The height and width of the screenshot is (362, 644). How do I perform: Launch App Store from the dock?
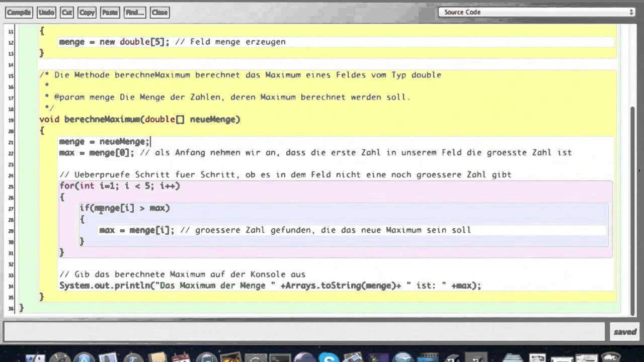83,358
